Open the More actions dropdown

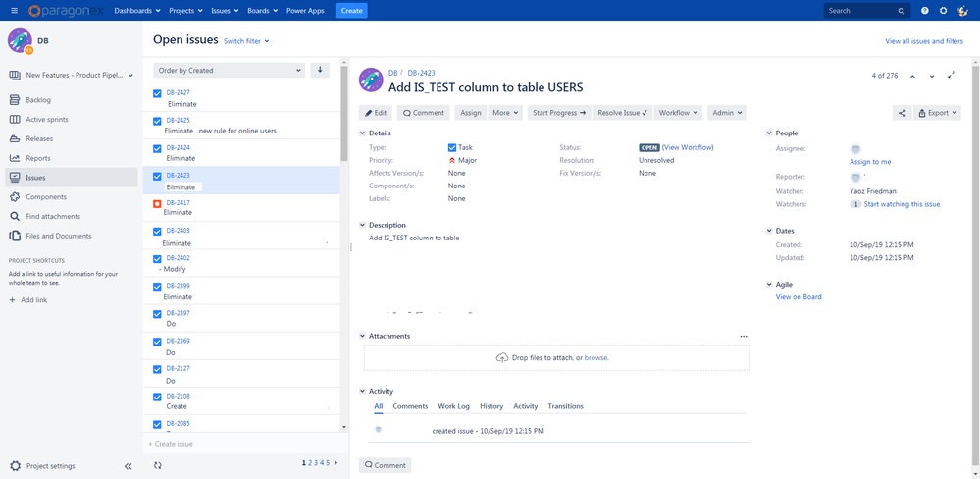[x=505, y=113]
